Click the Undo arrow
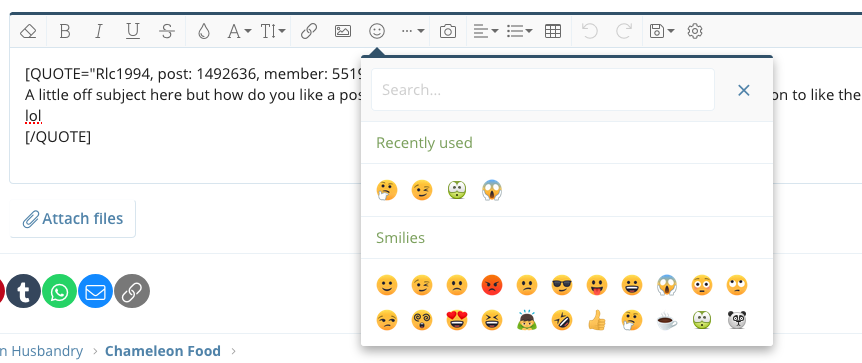862x363 pixels. point(590,31)
